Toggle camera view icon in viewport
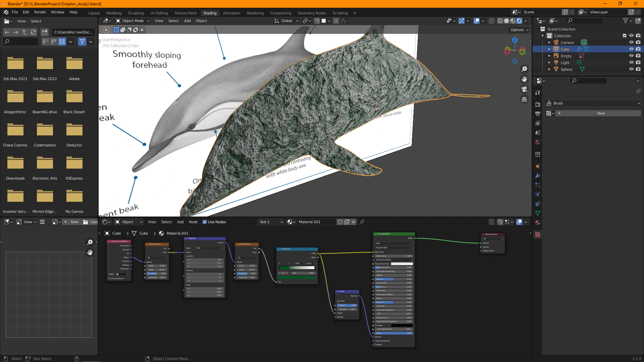This screenshot has width=644, height=362. pyautogui.click(x=524, y=89)
